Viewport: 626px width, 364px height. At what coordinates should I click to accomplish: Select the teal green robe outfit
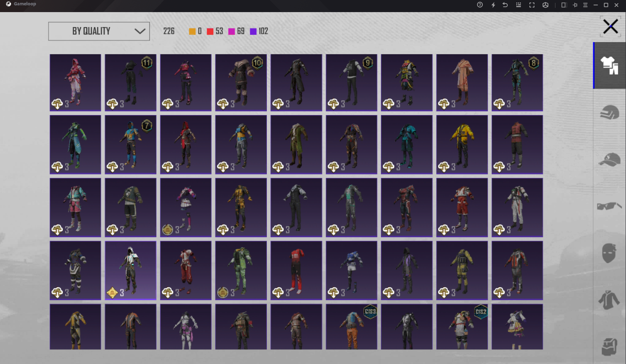(x=75, y=145)
